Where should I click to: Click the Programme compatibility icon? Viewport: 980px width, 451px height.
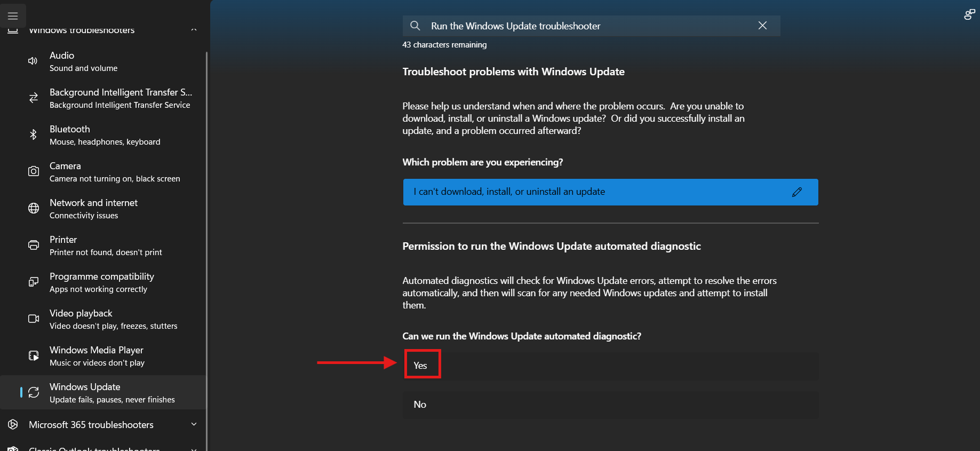pyautogui.click(x=33, y=282)
